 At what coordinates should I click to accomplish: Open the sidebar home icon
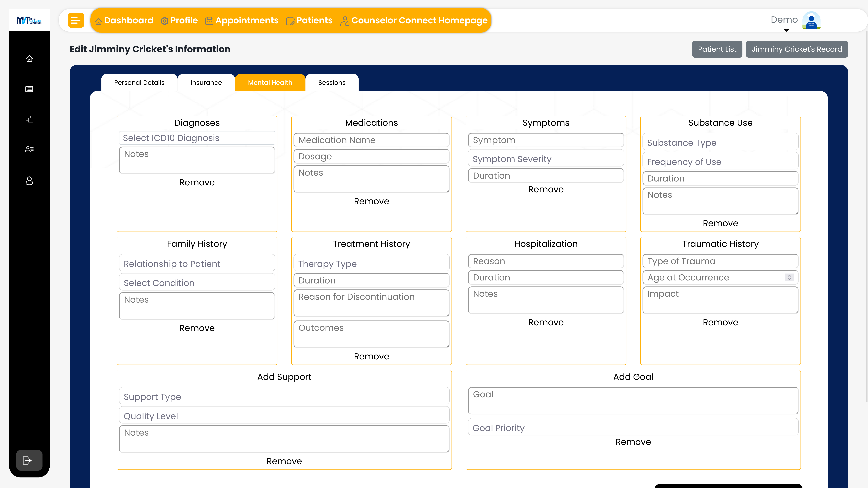click(x=29, y=59)
